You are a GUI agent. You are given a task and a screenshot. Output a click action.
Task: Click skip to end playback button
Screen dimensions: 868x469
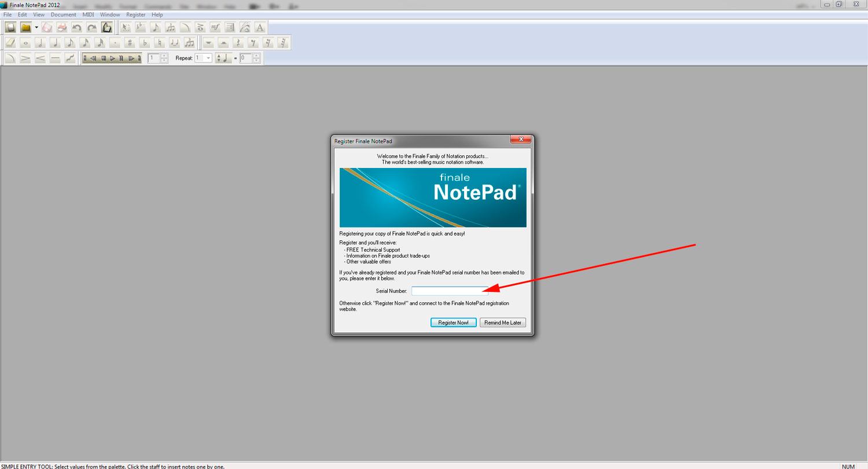coord(139,58)
